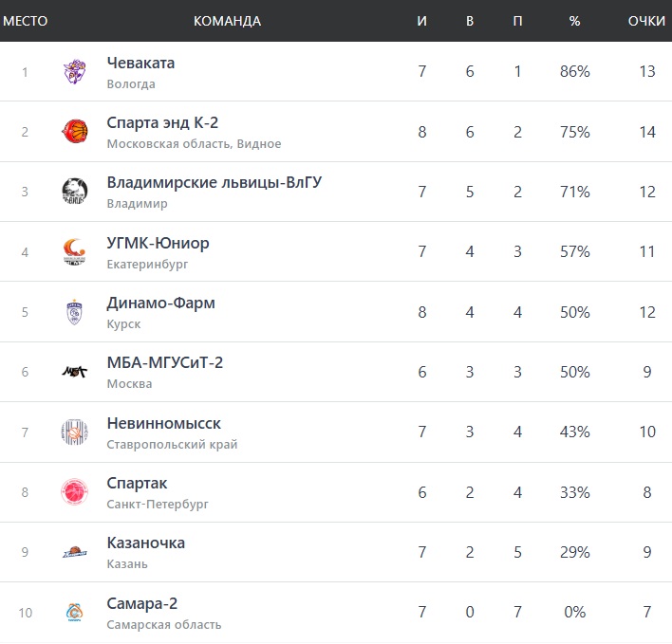This screenshot has width=672, height=644.
Task: Sort by the % column header
Action: point(574,21)
